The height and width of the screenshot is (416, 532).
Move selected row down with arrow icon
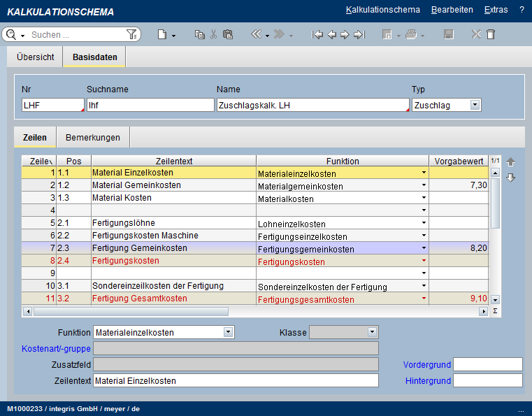pyautogui.click(x=510, y=178)
